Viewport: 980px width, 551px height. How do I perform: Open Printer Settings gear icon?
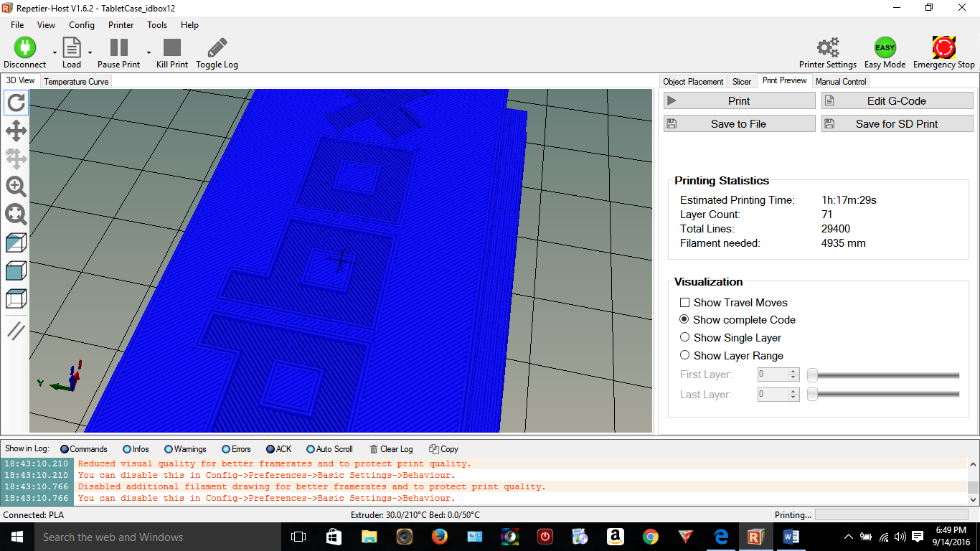tap(828, 48)
